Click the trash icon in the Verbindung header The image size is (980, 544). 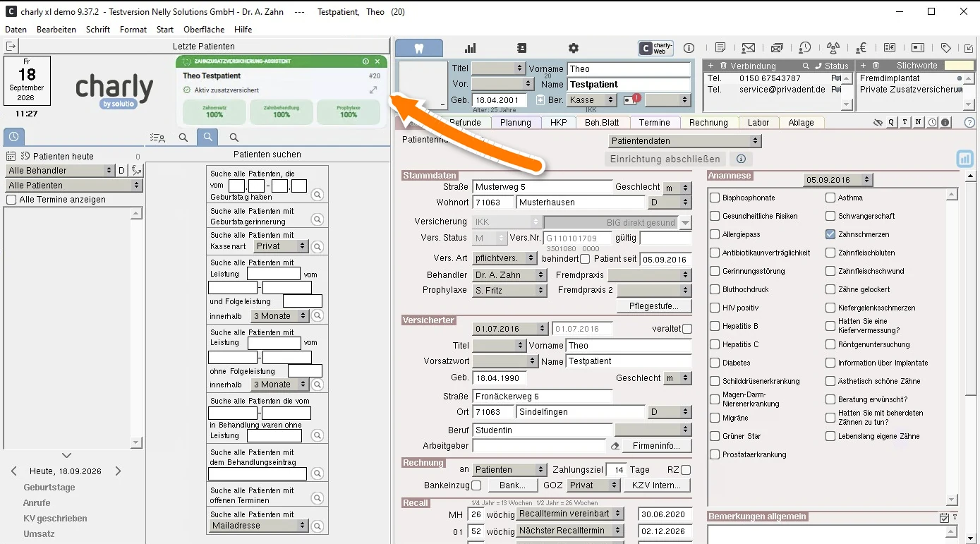(722, 66)
